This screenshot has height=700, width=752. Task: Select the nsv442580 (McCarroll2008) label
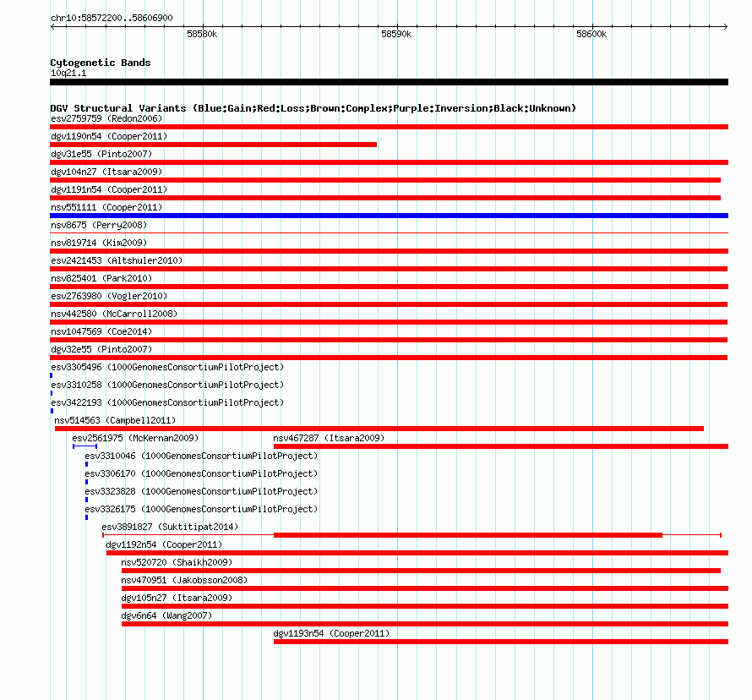(x=114, y=314)
